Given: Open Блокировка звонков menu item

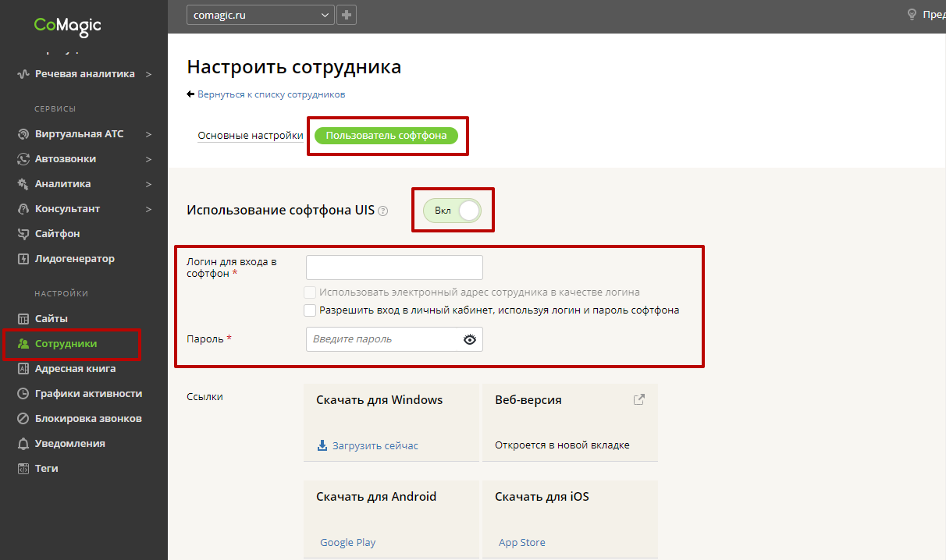Looking at the screenshot, I should (x=88, y=419).
